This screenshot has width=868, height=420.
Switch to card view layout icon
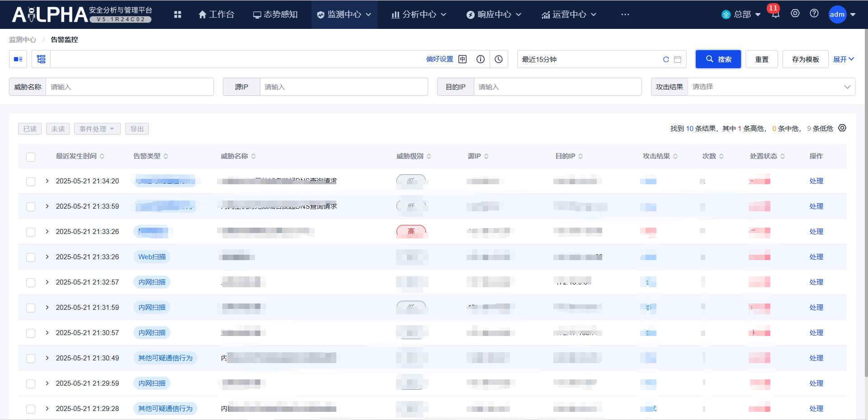(18, 59)
